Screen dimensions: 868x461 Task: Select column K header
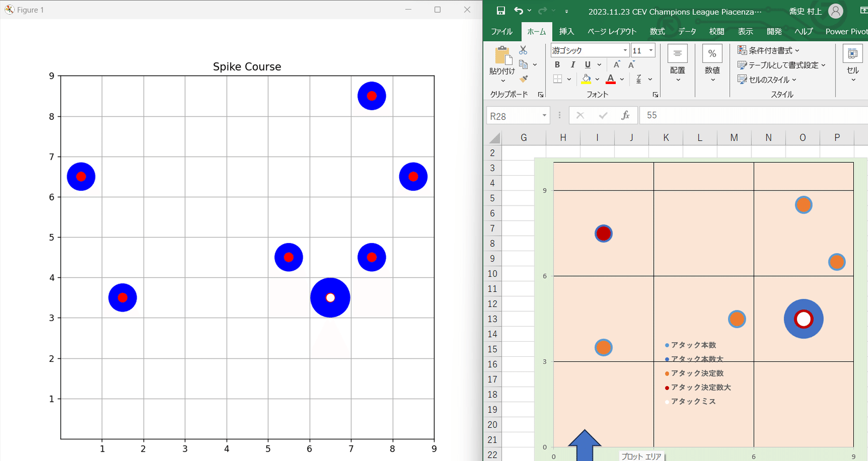(x=666, y=138)
